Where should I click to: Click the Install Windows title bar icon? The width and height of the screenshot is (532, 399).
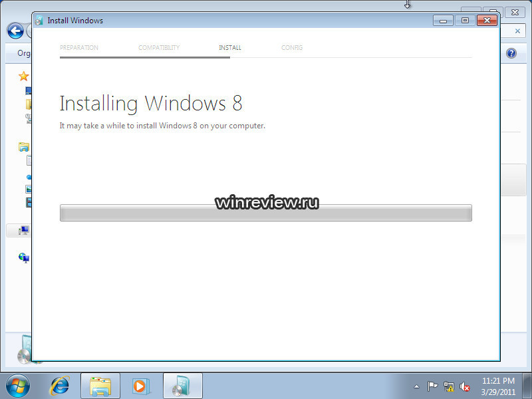click(39, 21)
